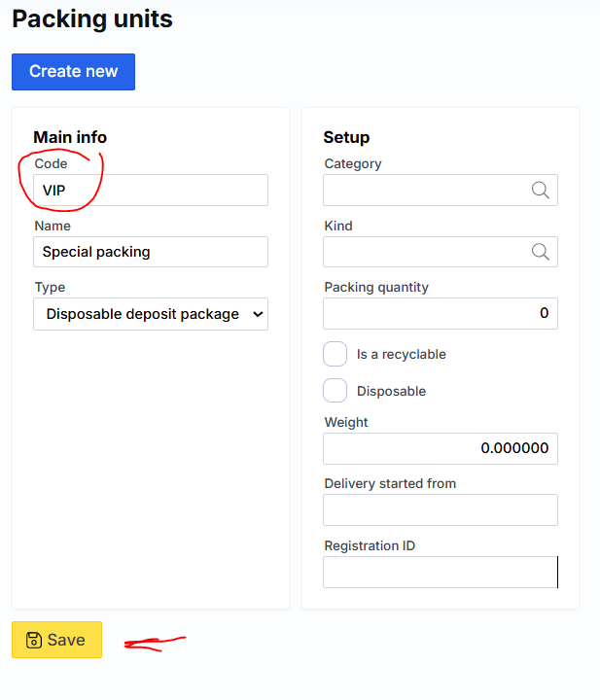This screenshot has width=600, height=700.
Task: Click the floppy disk icon on Save
Action: click(x=34, y=640)
